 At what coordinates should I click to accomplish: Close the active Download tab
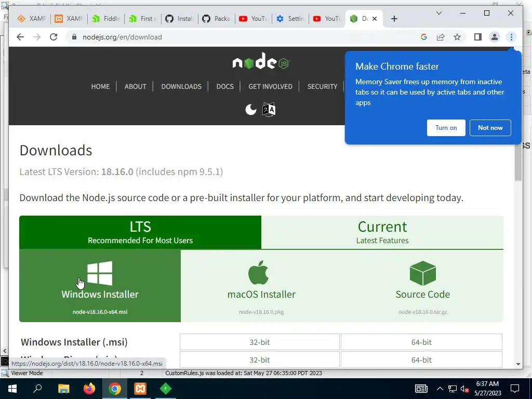375,19
